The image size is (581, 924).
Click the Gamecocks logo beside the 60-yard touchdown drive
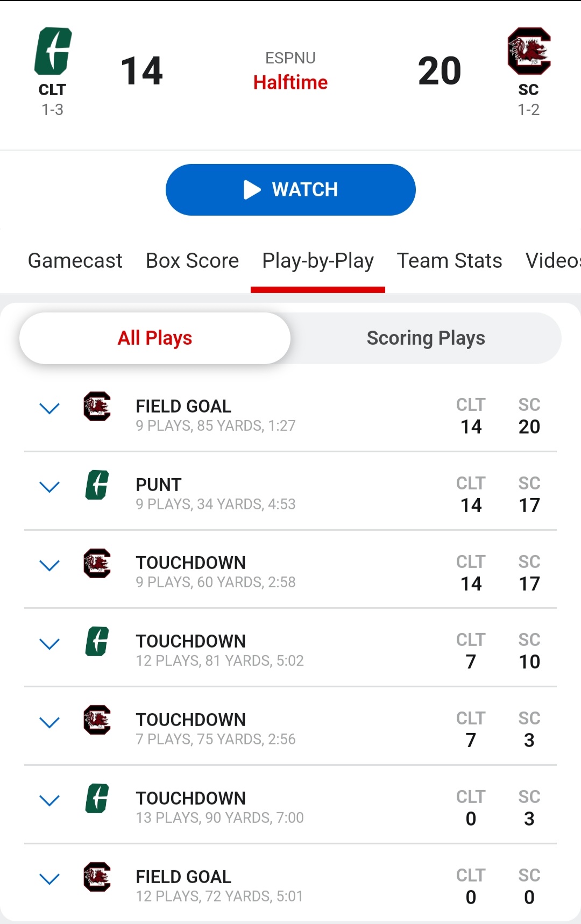(x=97, y=564)
